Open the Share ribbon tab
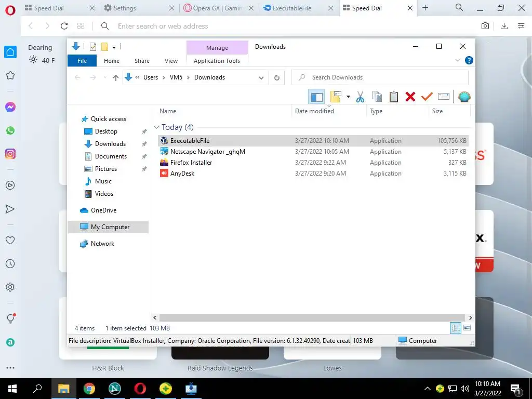This screenshot has height=399, width=532. click(142, 61)
